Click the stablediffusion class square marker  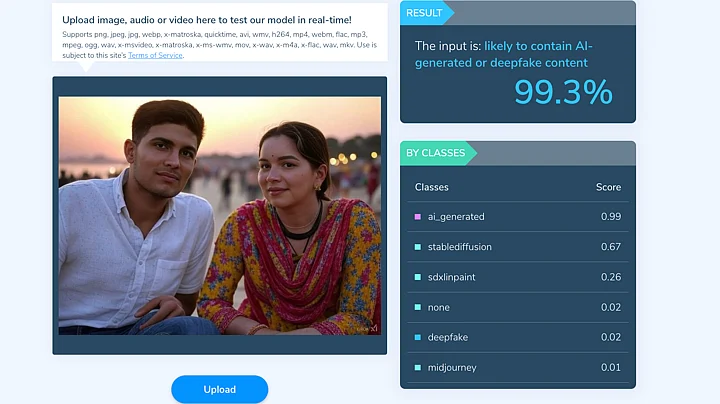pyautogui.click(x=417, y=247)
